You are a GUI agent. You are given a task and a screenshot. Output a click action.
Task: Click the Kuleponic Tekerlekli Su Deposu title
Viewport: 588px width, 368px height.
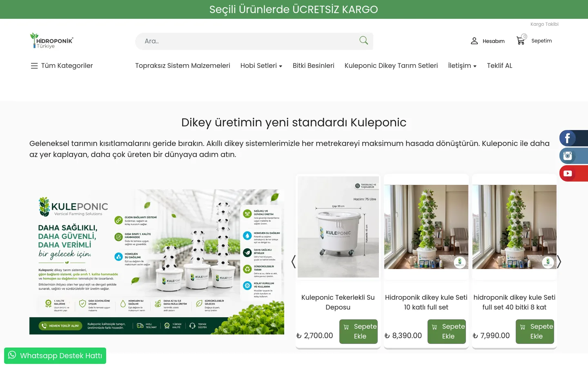point(338,302)
